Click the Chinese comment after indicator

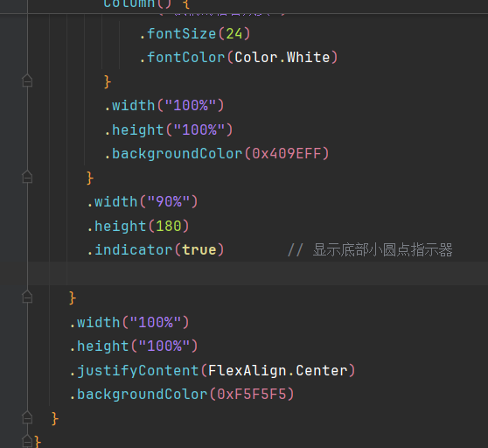370,250
